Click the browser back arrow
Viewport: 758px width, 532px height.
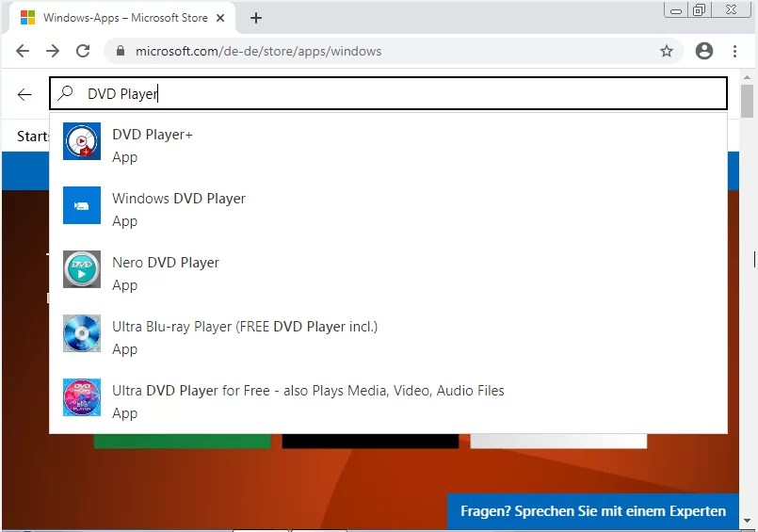click(x=23, y=51)
